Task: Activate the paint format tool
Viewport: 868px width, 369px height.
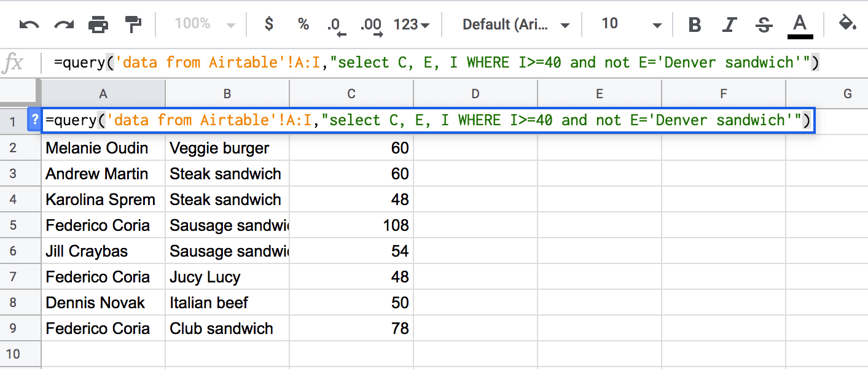Action: point(133,25)
